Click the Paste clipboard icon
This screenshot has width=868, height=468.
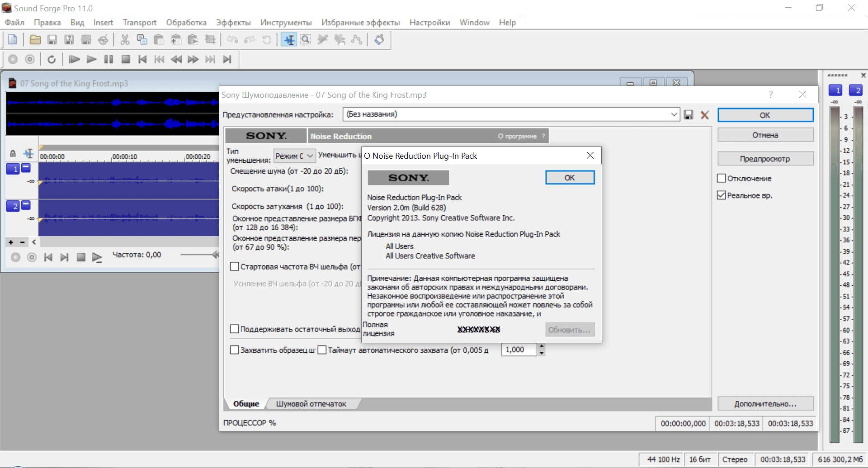(x=159, y=40)
